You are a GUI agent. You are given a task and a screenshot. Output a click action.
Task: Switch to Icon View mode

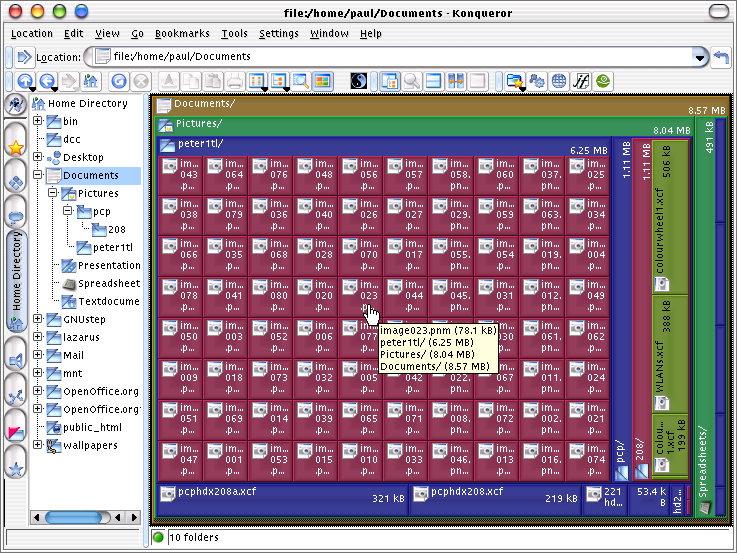click(x=257, y=81)
